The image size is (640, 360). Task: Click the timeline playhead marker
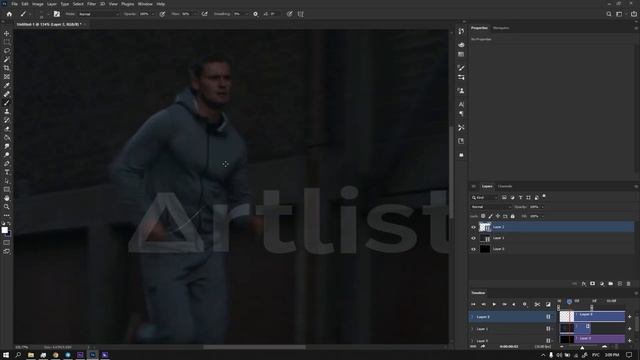(x=569, y=302)
